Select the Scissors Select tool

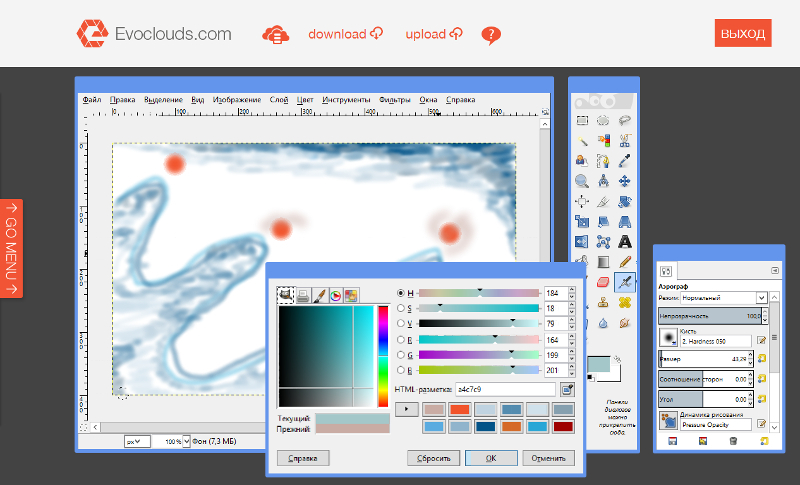point(624,140)
